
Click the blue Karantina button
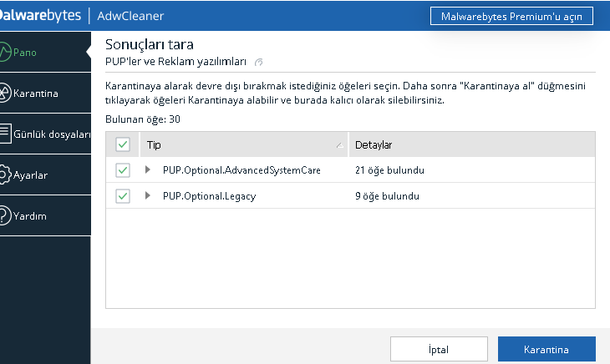546,349
